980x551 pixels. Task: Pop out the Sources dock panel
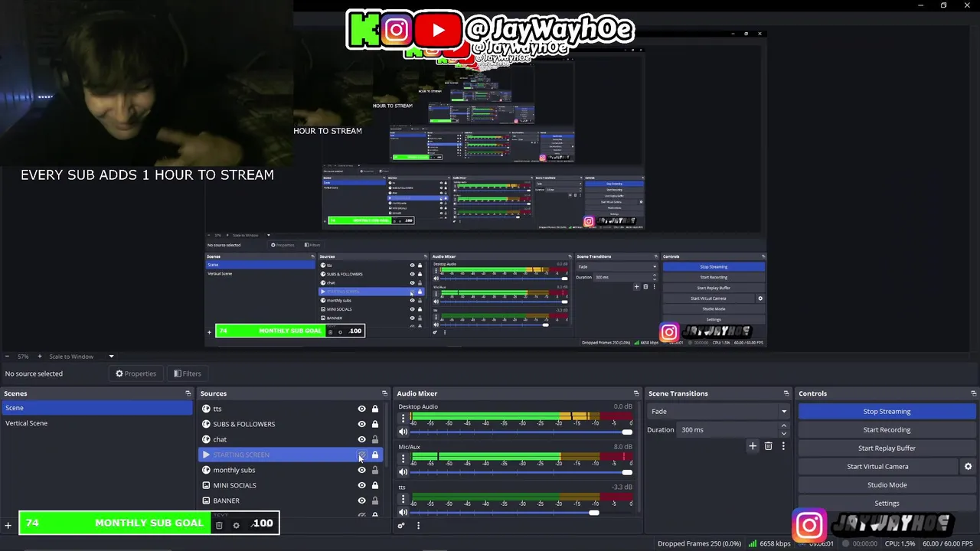point(385,393)
